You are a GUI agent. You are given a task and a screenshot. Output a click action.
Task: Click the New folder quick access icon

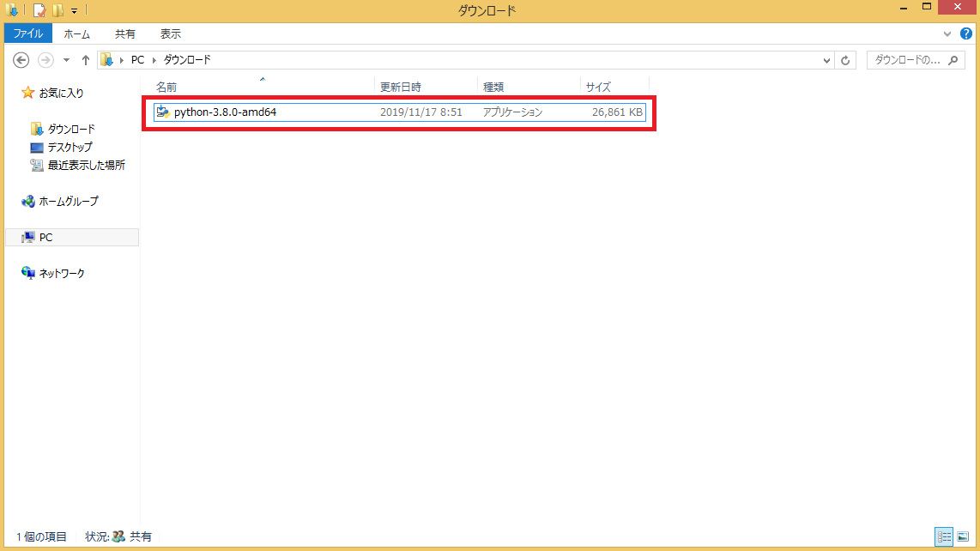(x=57, y=10)
